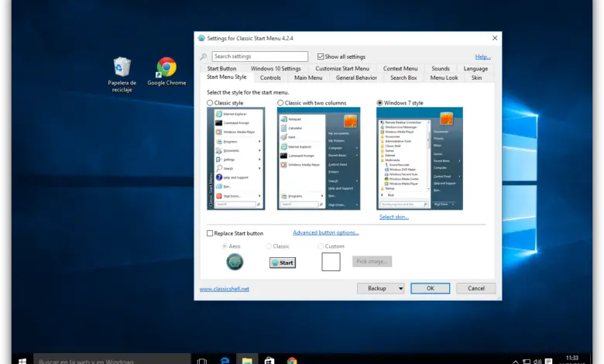Click the Aero start button orb image

point(235,262)
